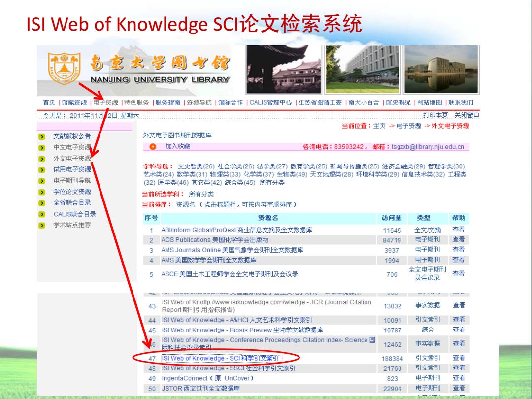Click the green bullet beside 电子期刊导航
This screenshot has width=532, height=399.
click(x=42, y=181)
